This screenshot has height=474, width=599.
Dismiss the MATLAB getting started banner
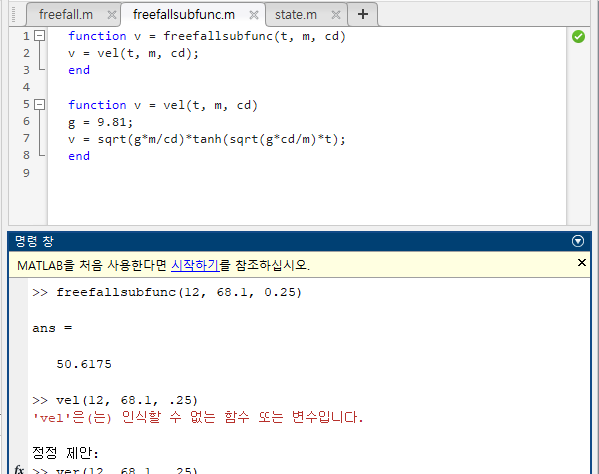pos(581,263)
